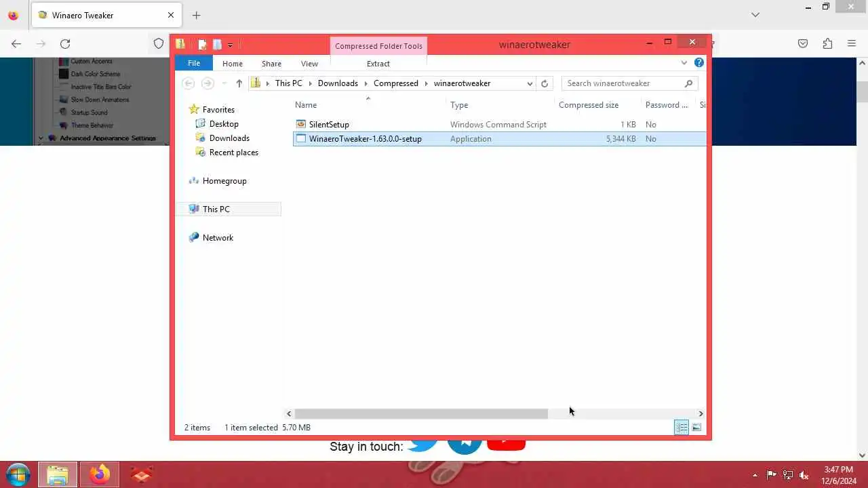The height and width of the screenshot is (488, 868).
Task: Open Recent places in navigation pane
Action: [233, 152]
